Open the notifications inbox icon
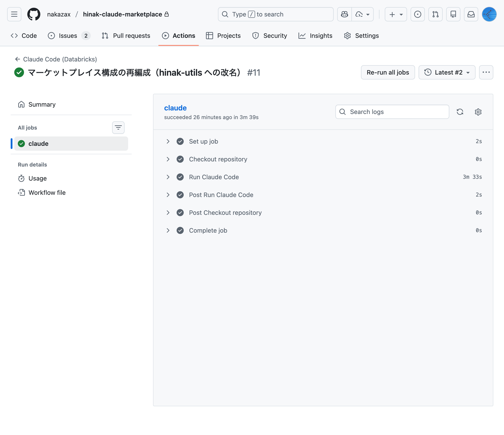This screenshot has height=435, width=504. pyautogui.click(x=471, y=14)
